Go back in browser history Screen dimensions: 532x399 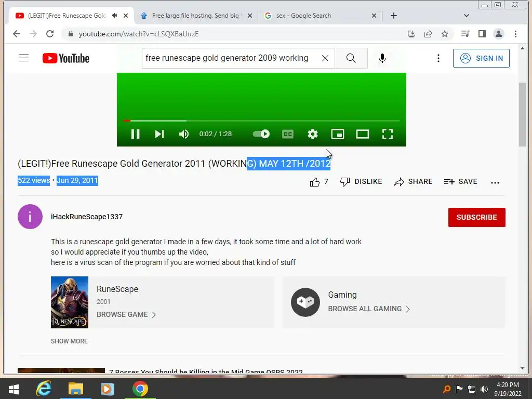[16, 34]
